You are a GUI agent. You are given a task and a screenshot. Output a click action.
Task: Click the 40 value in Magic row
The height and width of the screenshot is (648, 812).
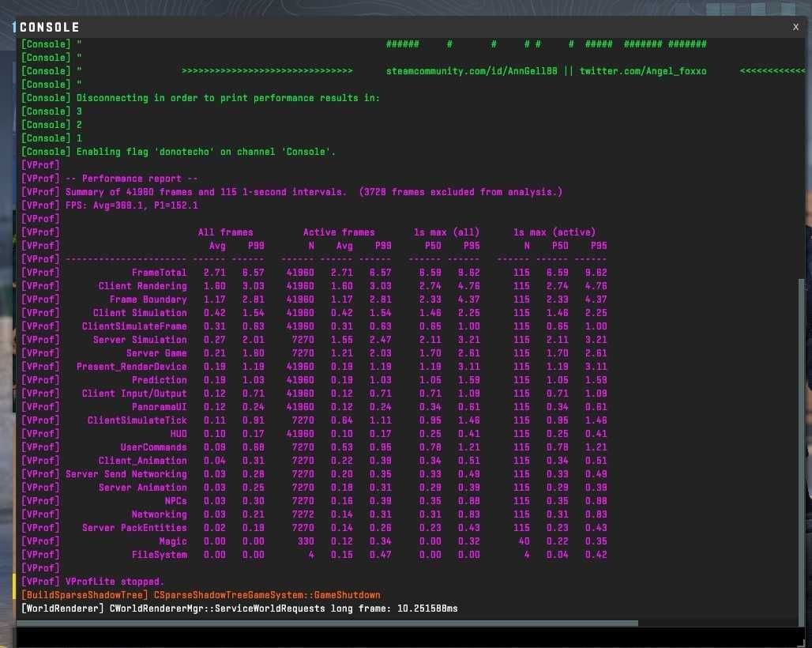click(524, 541)
